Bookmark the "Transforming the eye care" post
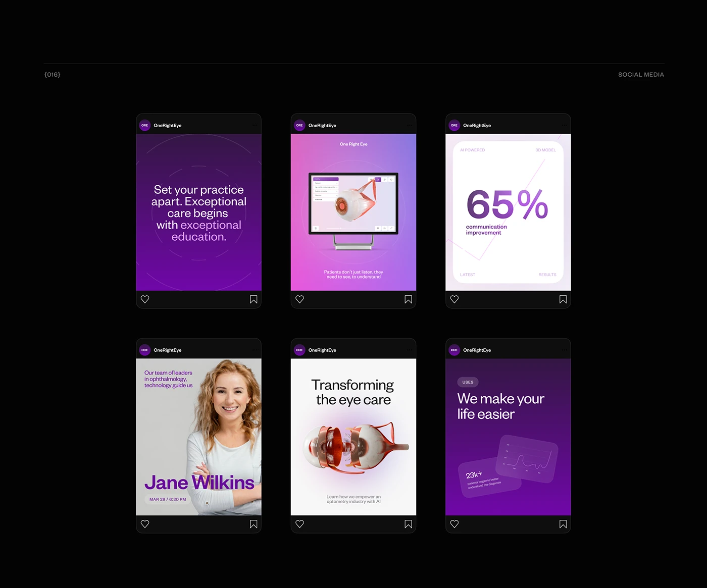Image resolution: width=707 pixels, height=588 pixels. pos(408,524)
